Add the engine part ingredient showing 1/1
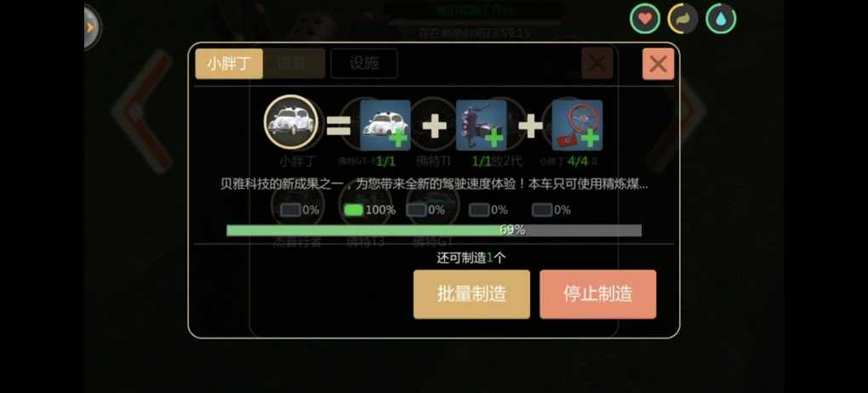Viewport: 868px width, 393px height. (481, 125)
